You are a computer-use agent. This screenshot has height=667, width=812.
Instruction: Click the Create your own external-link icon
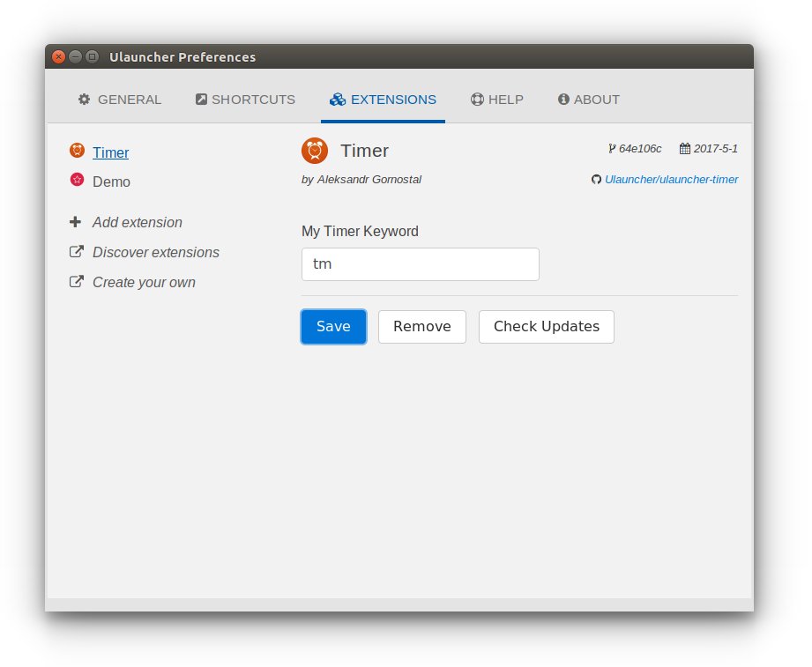[x=76, y=281]
